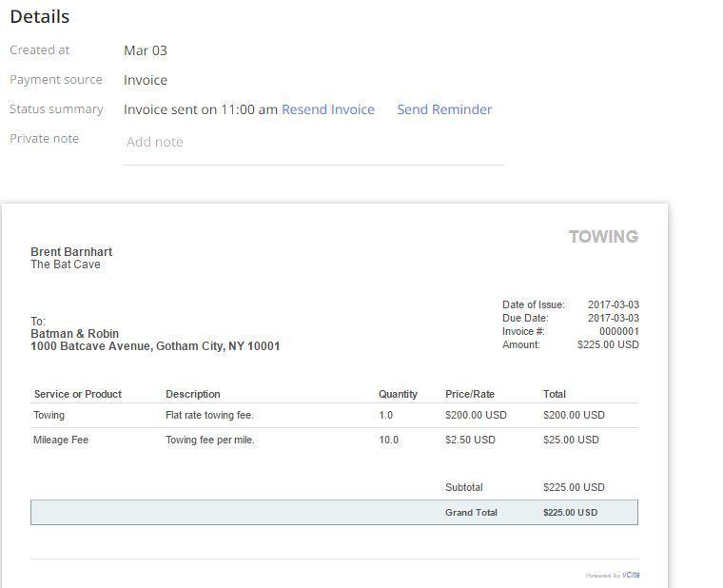The height and width of the screenshot is (588, 723).
Task: Click the Due Date value 2017-03-03
Action: (x=614, y=318)
